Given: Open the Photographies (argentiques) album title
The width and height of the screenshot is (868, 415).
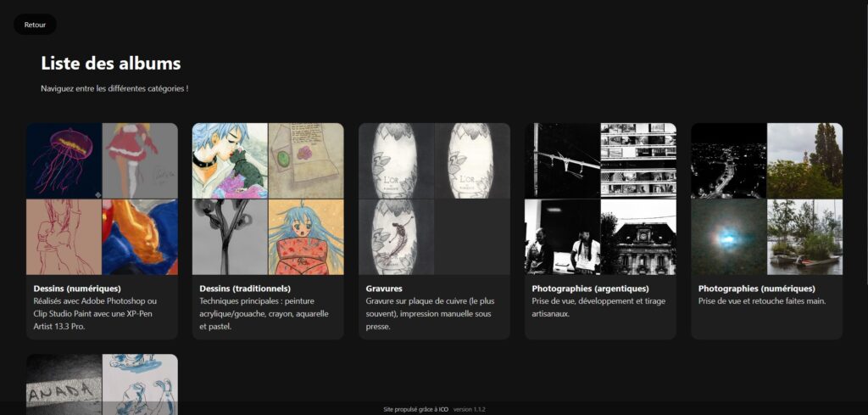Looking at the screenshot, I should pos(590,289).
